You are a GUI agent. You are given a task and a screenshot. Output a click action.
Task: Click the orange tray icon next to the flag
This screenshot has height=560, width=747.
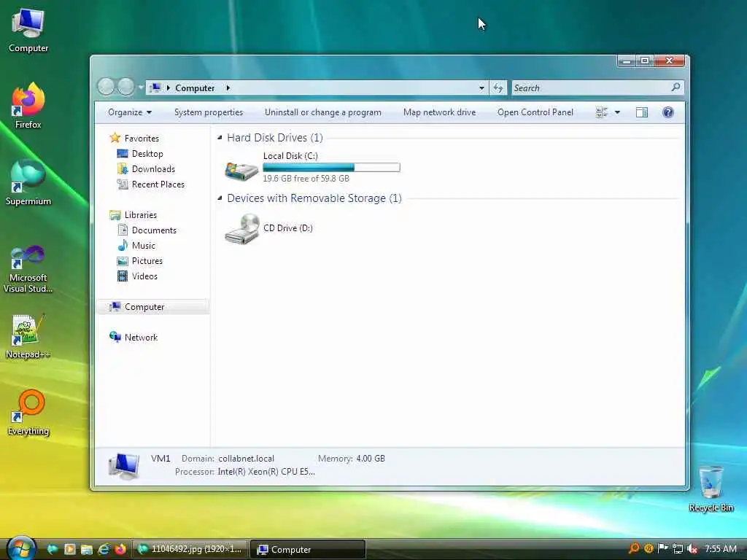tap(649, 548)
